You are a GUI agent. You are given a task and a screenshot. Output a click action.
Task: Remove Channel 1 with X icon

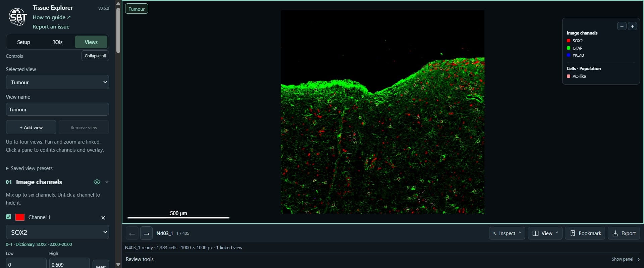(x=103, y=218)
